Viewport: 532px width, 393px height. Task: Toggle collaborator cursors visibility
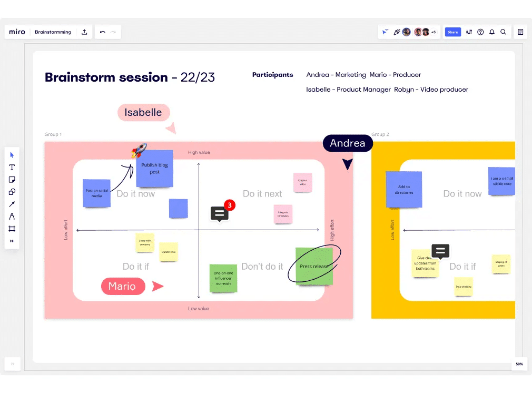(386, 32)
